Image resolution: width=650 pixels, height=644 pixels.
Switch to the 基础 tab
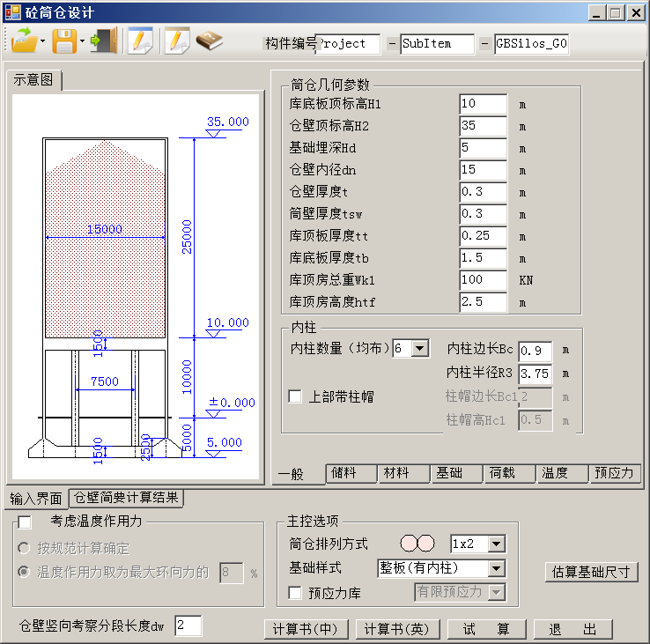pos(457,473)
